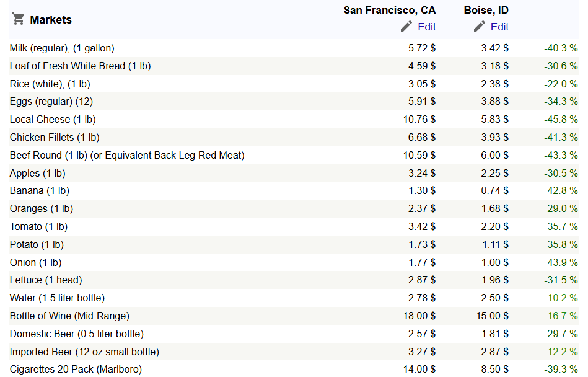Viewport: 588px width, 377px height.
Task: Click pencil icon under Boise, ID
Action: pos(479,27)
